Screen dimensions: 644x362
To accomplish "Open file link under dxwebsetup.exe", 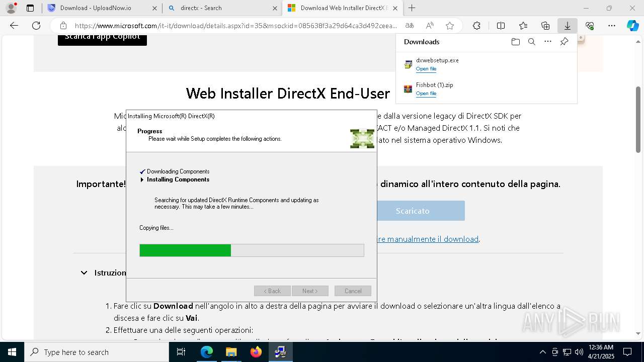I will (x=426, y=69).
